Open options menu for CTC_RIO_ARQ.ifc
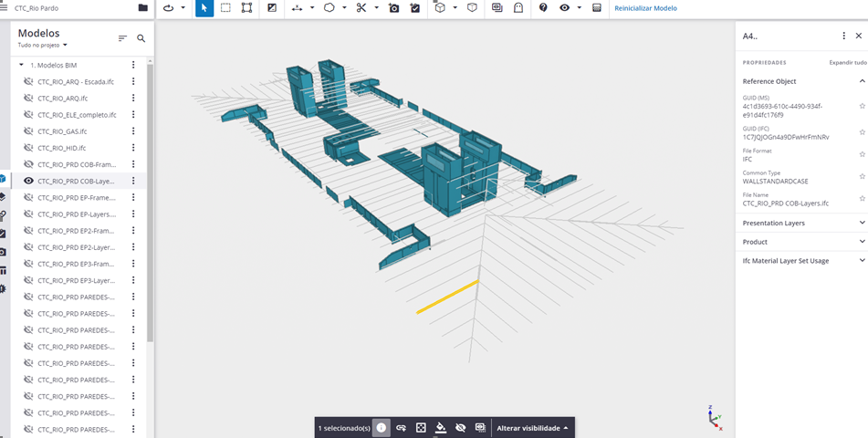Screen dimensions: 868x438 (x=133, y=99)
